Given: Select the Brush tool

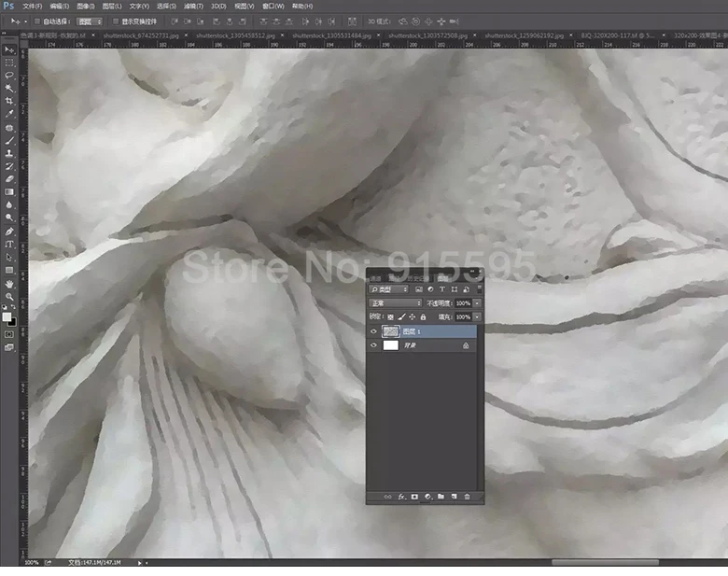Looking at the screenshot, I should [x=9, y=140].
